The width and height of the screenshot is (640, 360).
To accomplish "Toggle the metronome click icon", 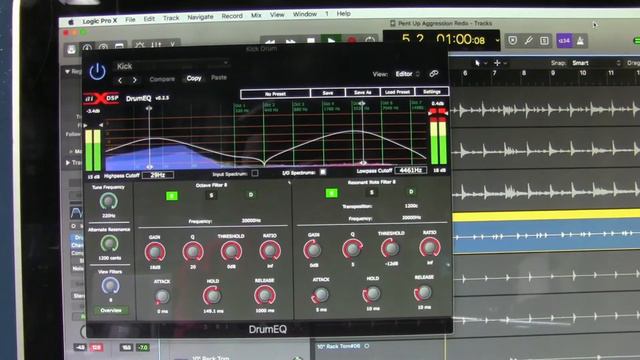I will (580, 40).
